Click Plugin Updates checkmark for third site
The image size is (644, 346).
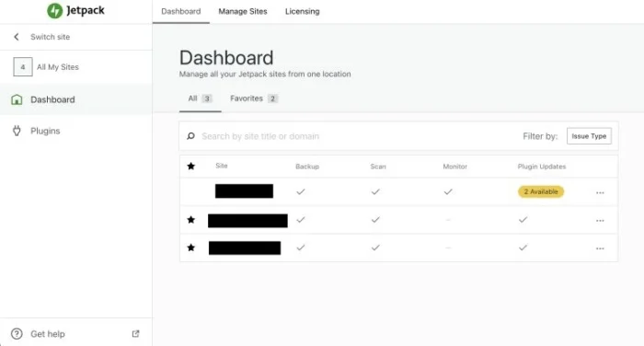coord(523,248)
